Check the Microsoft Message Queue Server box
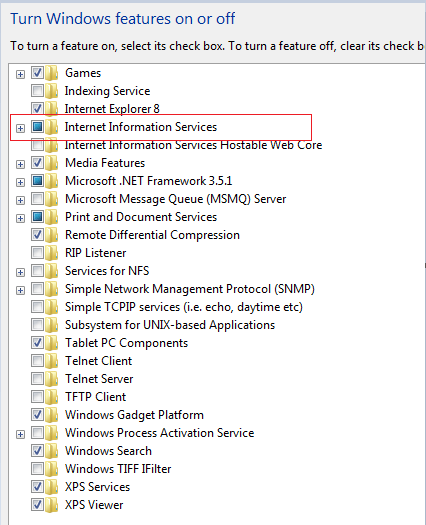This screenshot has height=525, width=426. tap(37, 199)
